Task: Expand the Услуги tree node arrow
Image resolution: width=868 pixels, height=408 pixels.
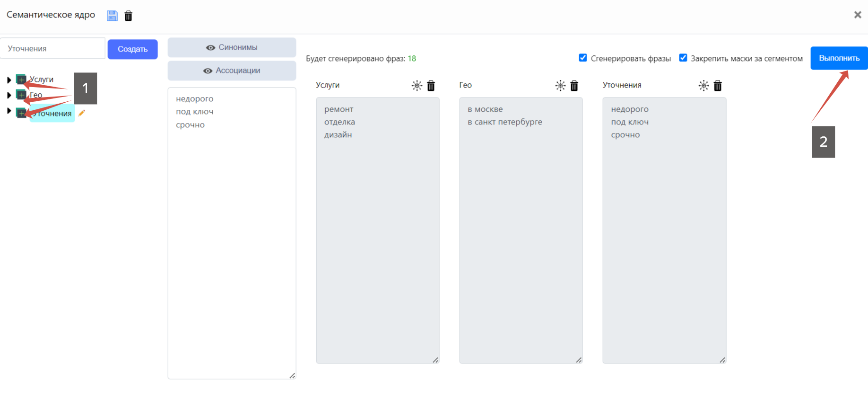Action: coord(9,80)
